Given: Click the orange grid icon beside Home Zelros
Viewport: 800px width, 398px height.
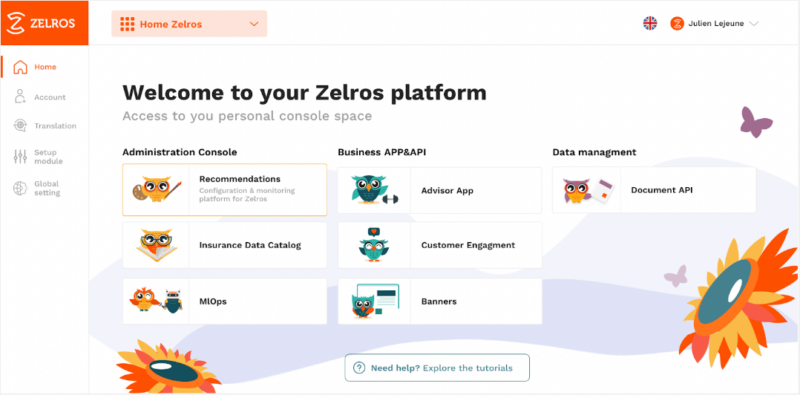Looking at the screenshot, I should 127,24.
